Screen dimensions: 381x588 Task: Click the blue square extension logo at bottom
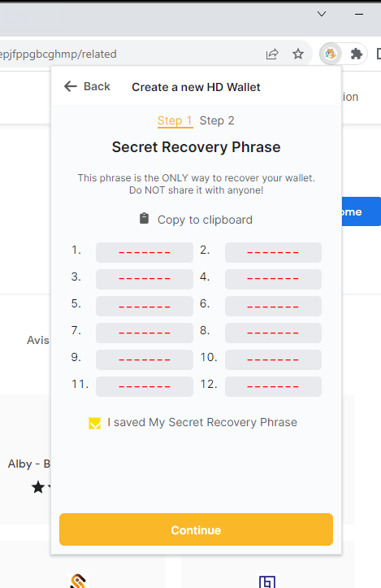pos(267,581)
